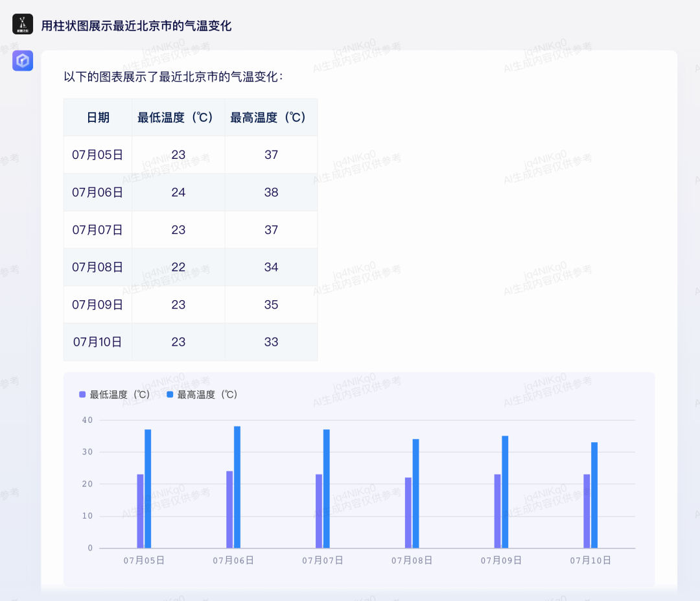Click the blue bar for 07月08日
Image resolution: width=700 pixels, height=601 pixels.
tap(415, 493)
